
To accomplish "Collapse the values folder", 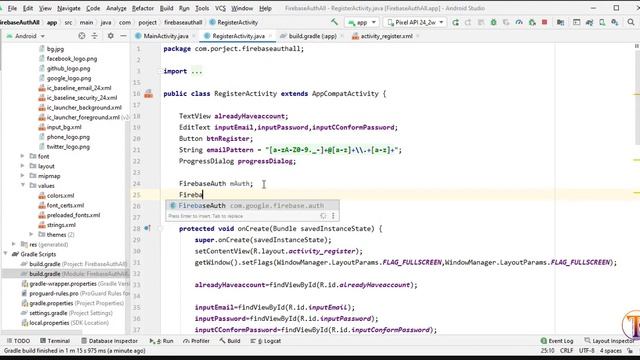I will pos(22,185).
